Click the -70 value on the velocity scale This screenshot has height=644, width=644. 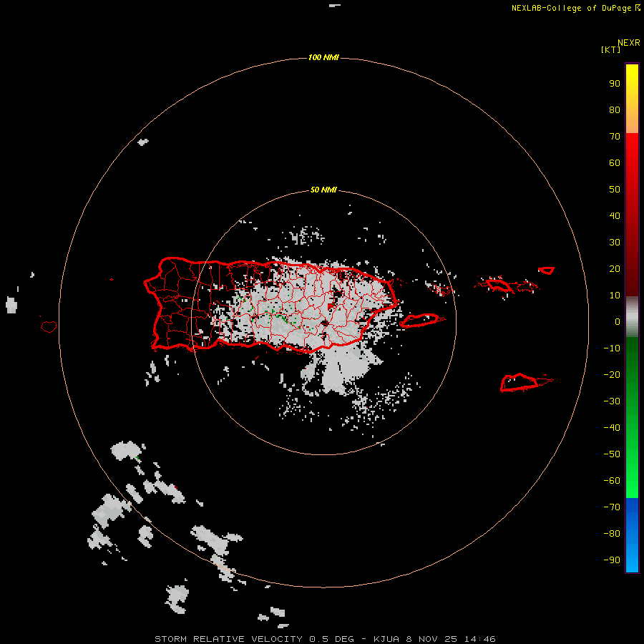[612, 507]
